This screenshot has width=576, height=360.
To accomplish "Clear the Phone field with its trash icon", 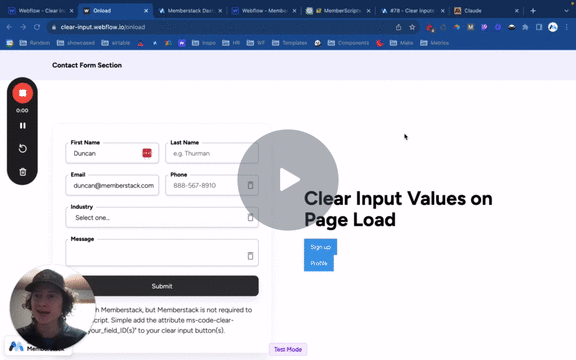I will [250, 185].
